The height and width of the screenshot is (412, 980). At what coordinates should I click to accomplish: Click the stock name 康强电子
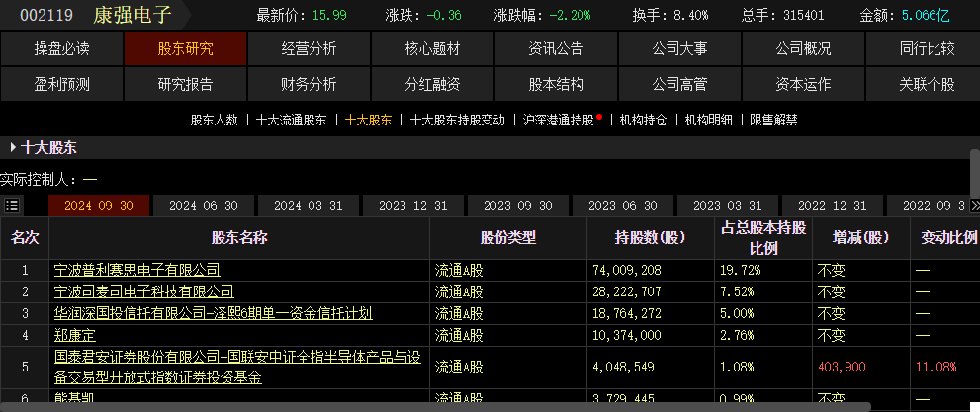[133, 15]
